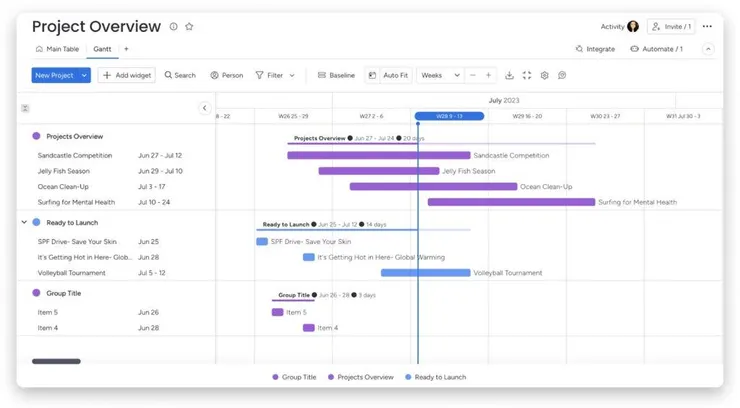Click the export download icon in toolbar
The width and height of the screenshot is (740, 408).
click(x=509, y=75)
